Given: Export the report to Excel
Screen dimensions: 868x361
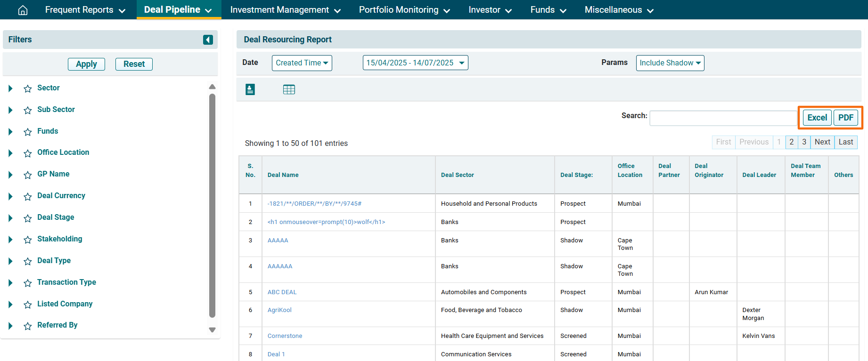Looking at the screenshot, I should [817, 118].
